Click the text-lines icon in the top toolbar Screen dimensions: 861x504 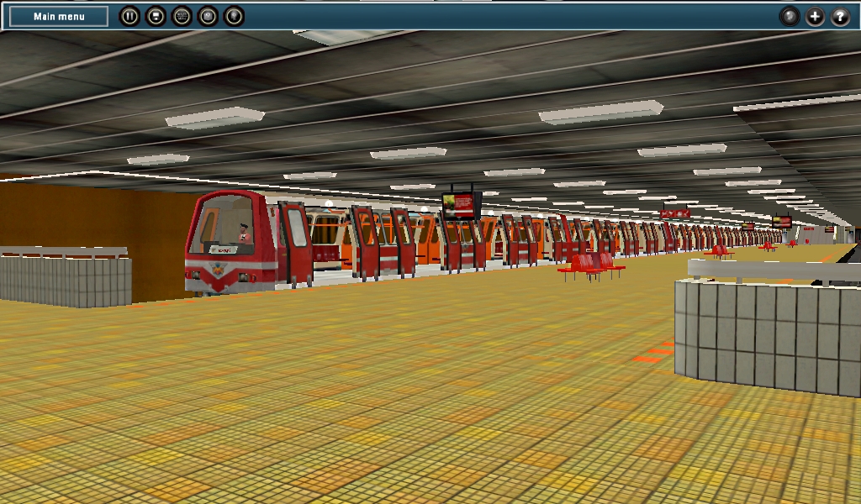(x=182, y=16)
